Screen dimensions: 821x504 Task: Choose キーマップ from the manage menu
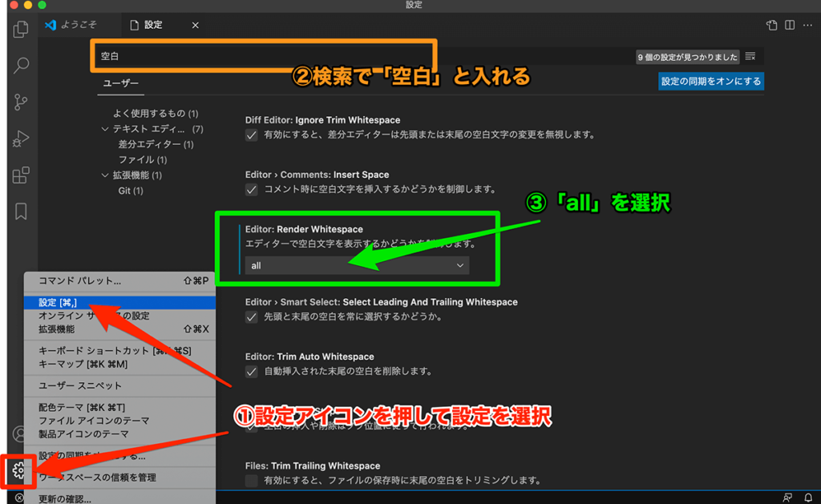tap(119, 365)
